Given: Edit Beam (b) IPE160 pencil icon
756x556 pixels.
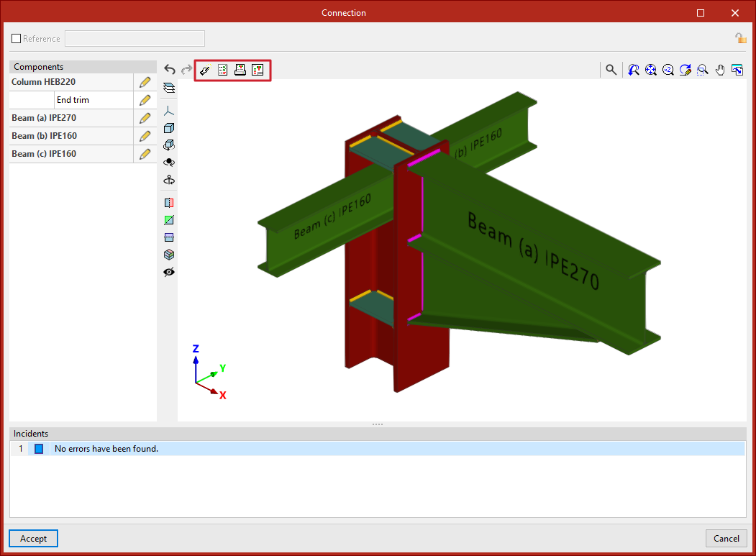Looking at the screenshot, I should pyautogui.click(x=145, y=136).
